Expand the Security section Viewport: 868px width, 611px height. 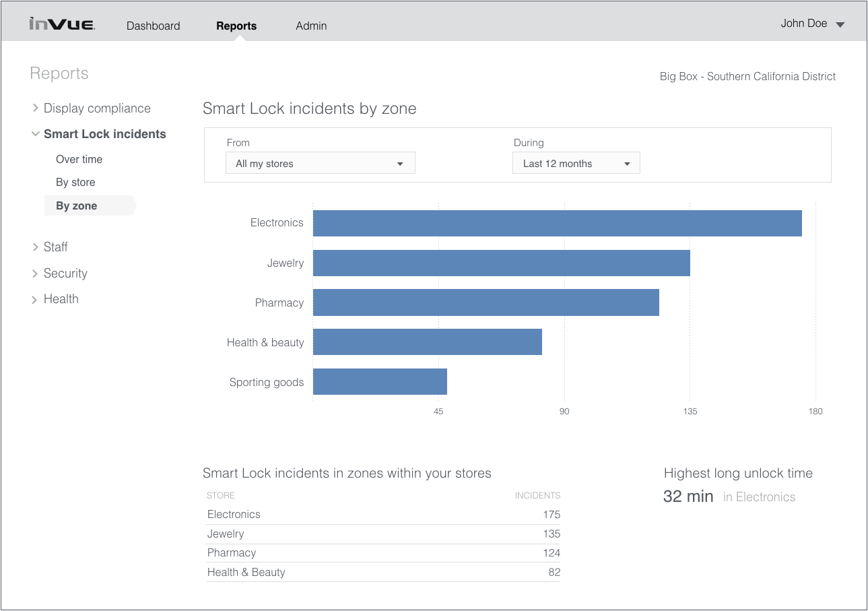tap(59, 274)
